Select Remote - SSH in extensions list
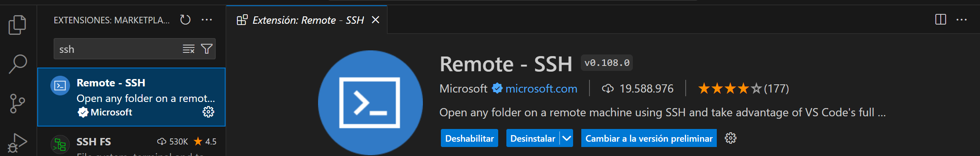 [131, 97]
